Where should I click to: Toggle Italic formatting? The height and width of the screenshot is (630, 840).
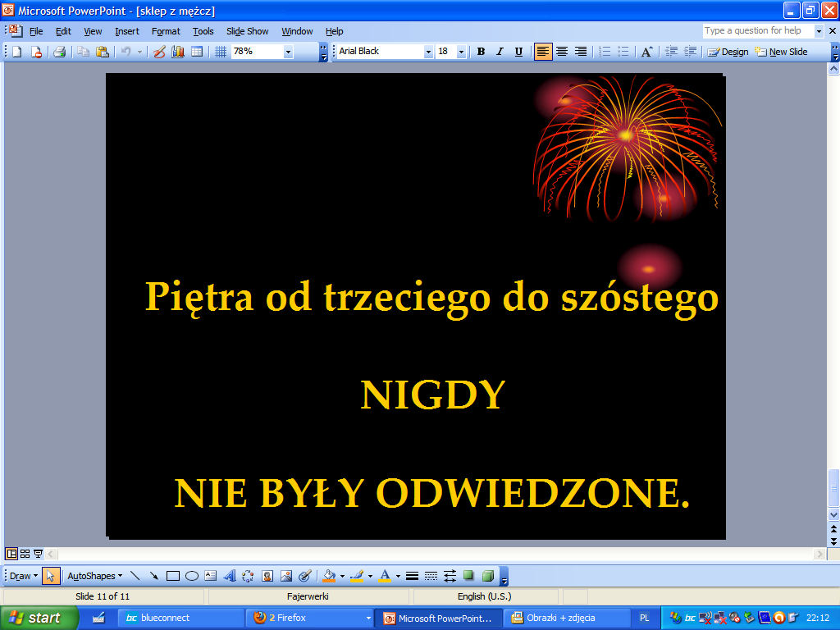pyautogui.click(x=500, y=52)
